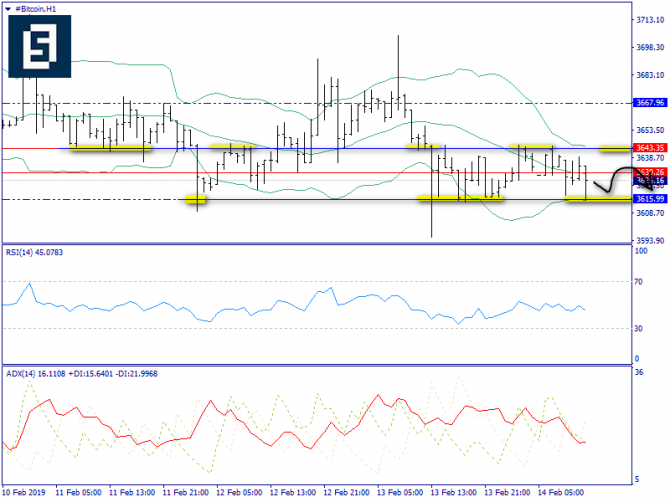Click the 3638.70 price scale value
The width and height of the screenshot is (670, 502).
click(650, 158)
